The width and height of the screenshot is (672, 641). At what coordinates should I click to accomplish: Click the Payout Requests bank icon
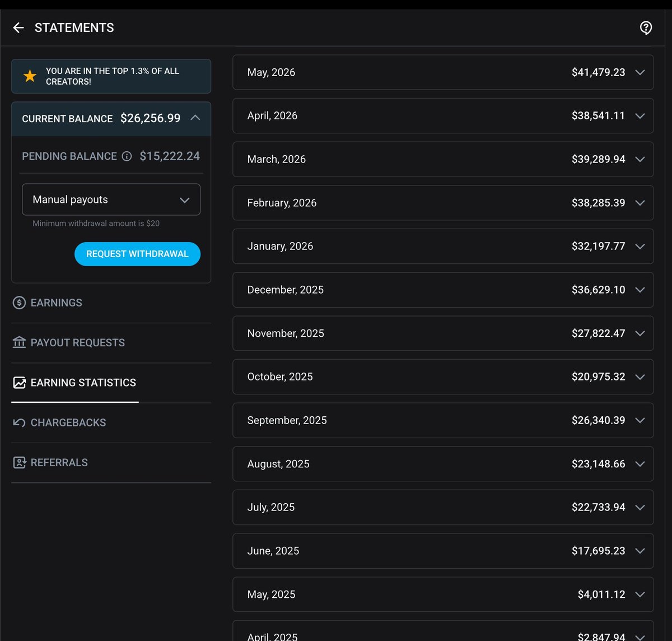[x=19, y=342]
